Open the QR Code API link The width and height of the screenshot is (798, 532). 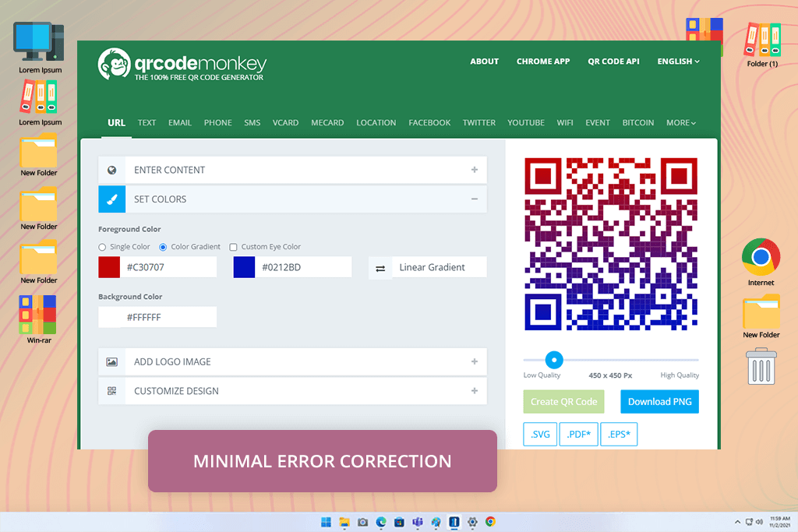point(613,62)
